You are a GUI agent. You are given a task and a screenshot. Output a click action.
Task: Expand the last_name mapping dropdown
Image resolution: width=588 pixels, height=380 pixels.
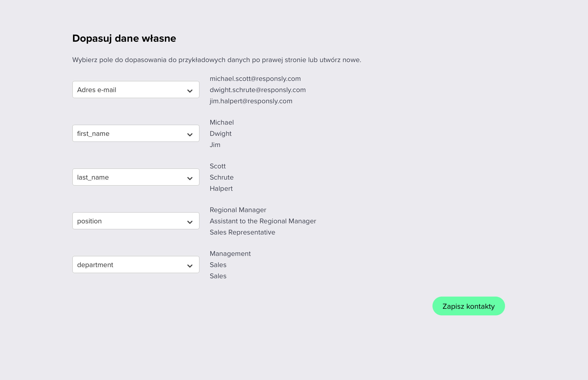pyautogui.click(x=135, y=177)
